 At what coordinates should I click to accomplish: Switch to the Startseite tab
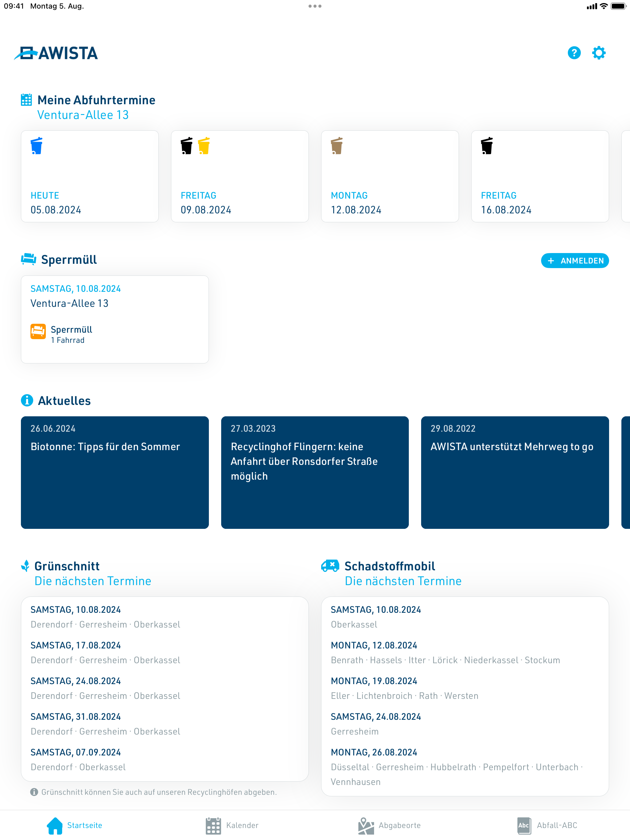74,826
